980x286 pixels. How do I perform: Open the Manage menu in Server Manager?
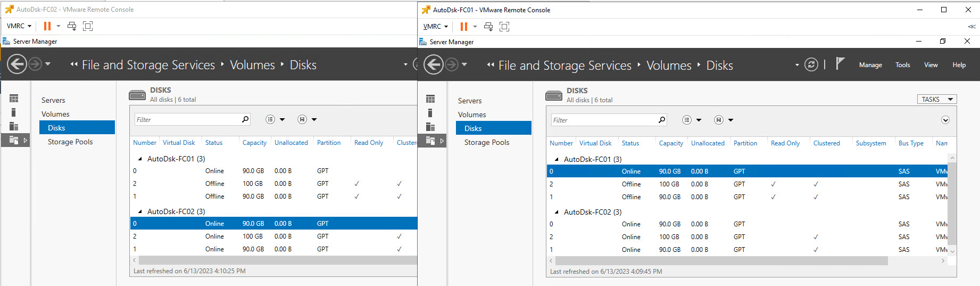click(870, 65)
